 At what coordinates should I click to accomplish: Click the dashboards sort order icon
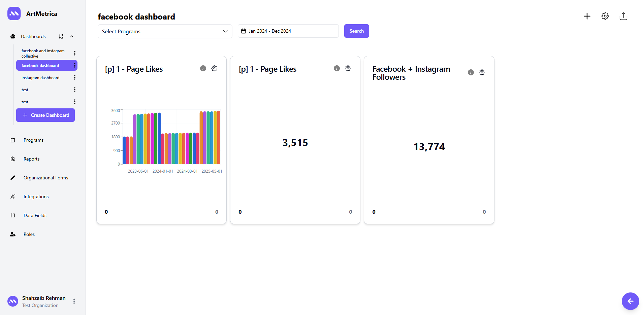[61, 36]
